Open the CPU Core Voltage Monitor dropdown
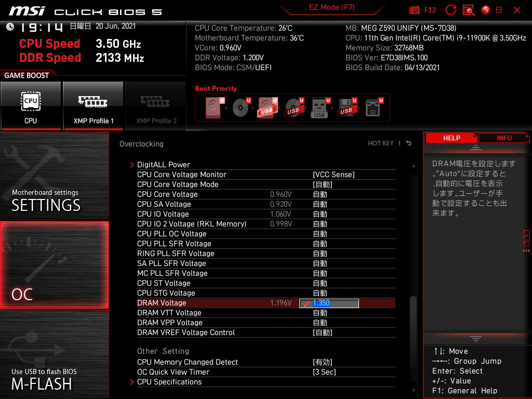This screenshot has height=399, width=532. pos(333,175)
